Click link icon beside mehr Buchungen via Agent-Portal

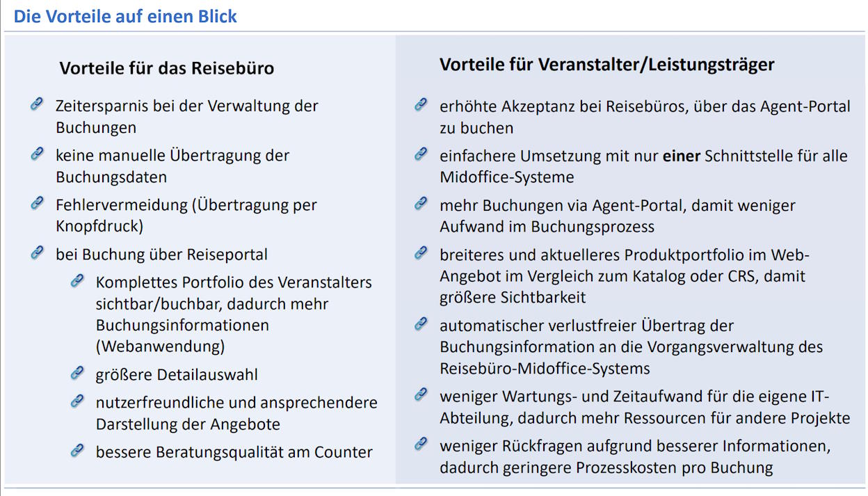point(421,203)
